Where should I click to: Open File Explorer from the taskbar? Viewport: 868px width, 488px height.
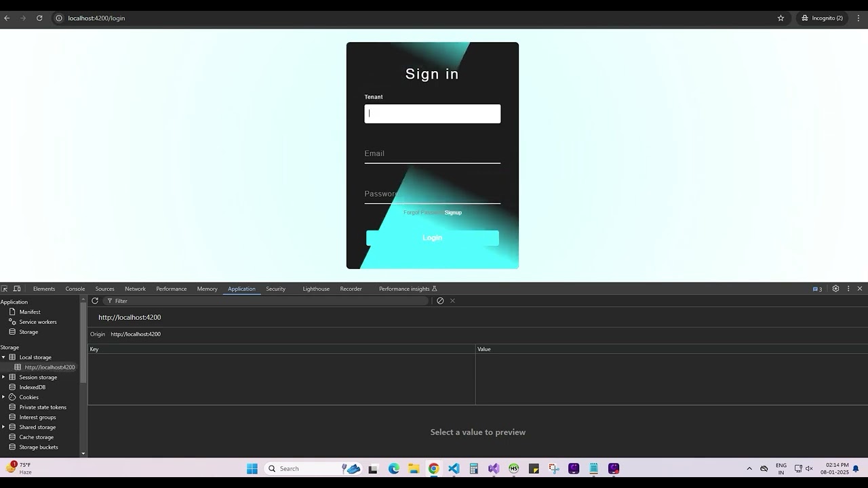point(414,468)
